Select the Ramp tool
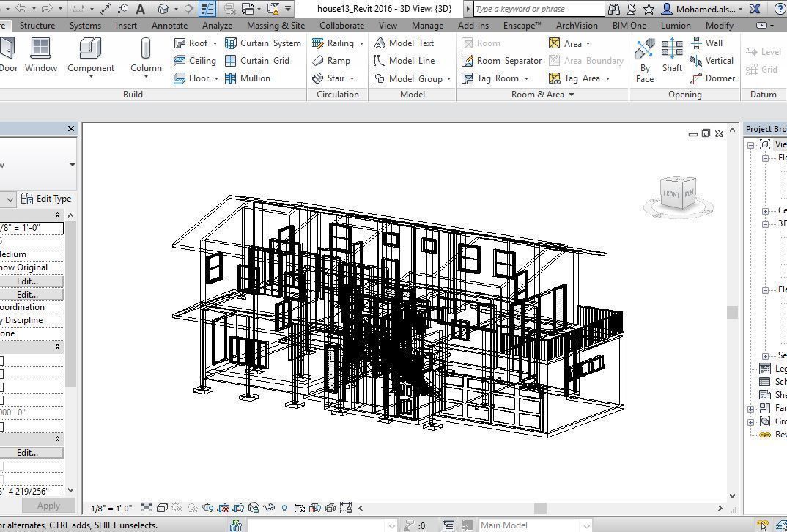This screenshot has height=532, width=787. click(330, 61)
